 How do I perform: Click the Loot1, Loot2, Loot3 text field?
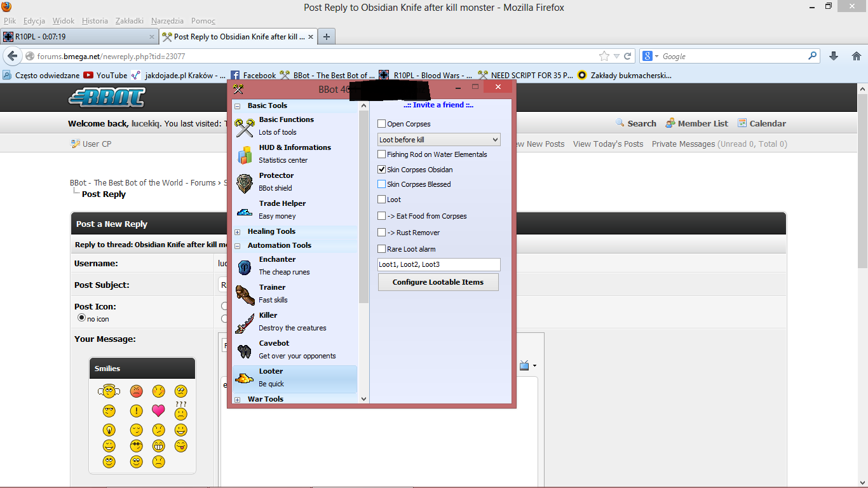click(438, 264)
